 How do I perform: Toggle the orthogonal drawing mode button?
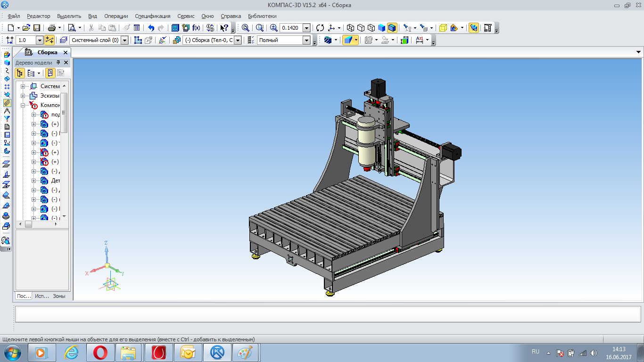[49, 40]
